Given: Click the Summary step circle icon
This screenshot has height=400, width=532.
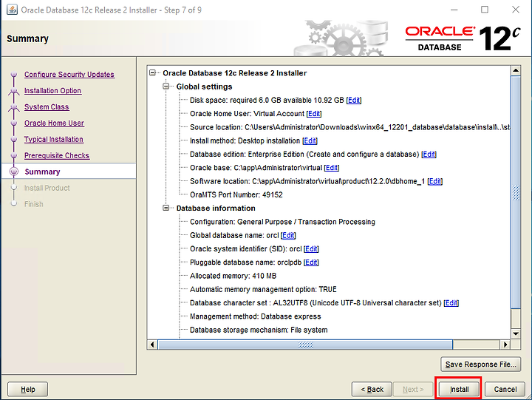Looking at the screenshot, I should click(14, 172).
